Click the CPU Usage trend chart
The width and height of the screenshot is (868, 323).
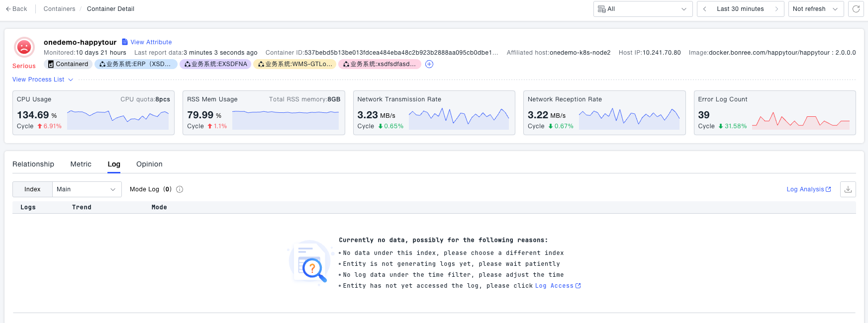118,119
